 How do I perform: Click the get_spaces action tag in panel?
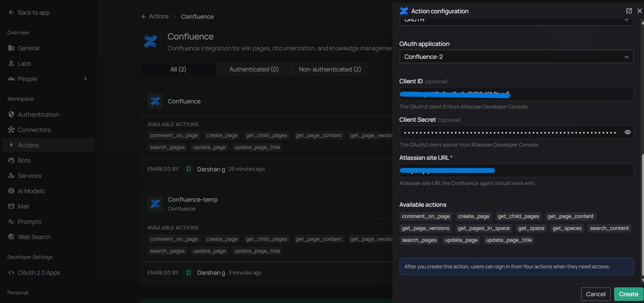567,228
